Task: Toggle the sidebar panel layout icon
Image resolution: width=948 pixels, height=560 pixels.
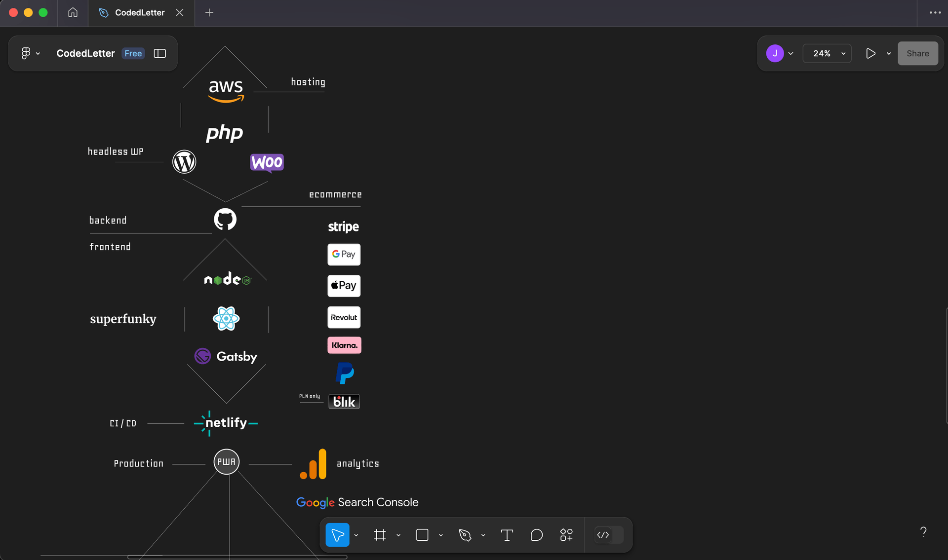Action: (159, 53)
